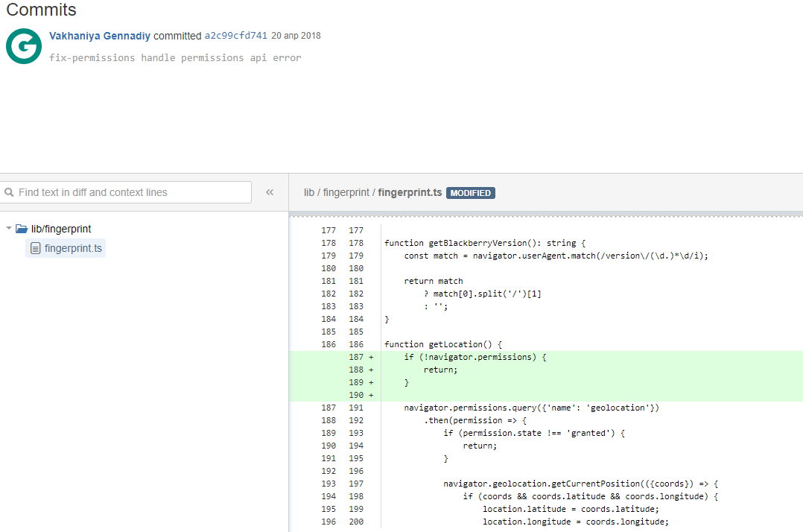Click added line number 187 with plus sign

(361, 357)
